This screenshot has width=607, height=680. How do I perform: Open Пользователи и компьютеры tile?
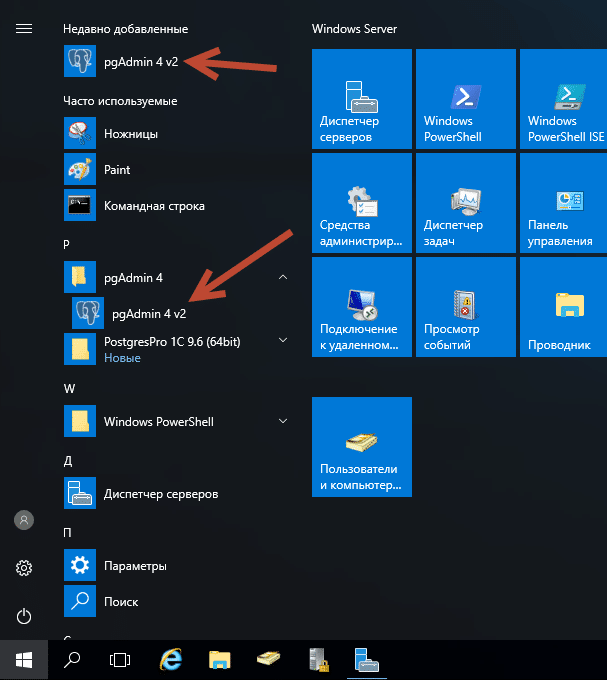coord(361,446)
